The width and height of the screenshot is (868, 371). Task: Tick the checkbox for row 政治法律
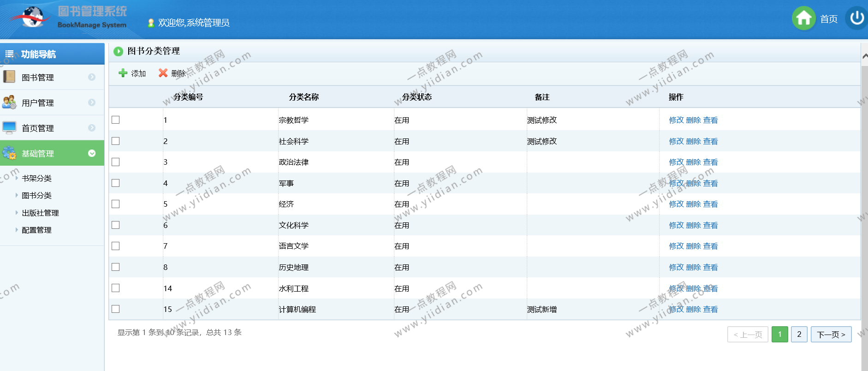click(116, 162)
